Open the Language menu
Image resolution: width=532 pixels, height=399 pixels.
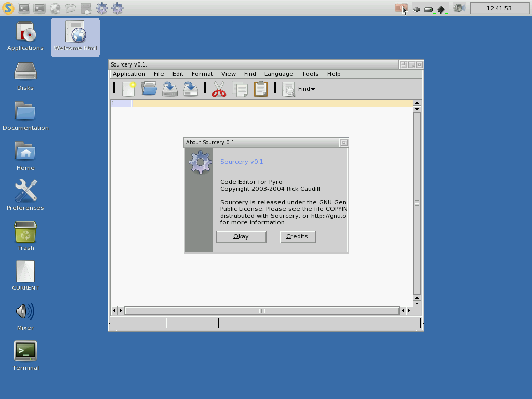click(278, 74)
